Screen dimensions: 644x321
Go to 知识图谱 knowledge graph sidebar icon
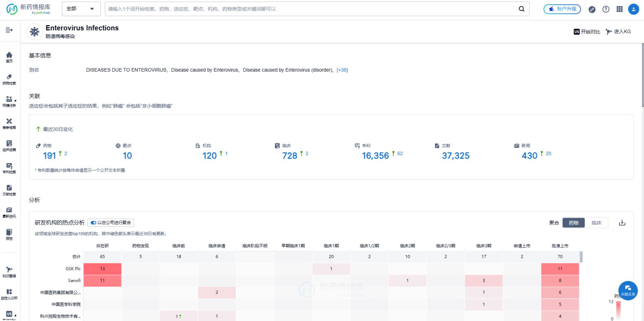pos(9,272)
